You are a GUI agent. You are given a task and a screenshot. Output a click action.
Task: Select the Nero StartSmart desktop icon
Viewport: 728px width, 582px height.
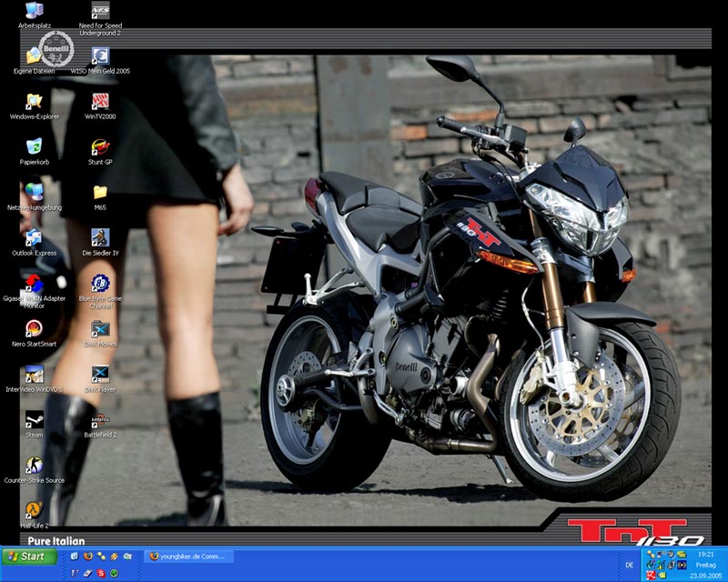pos(35,334)
